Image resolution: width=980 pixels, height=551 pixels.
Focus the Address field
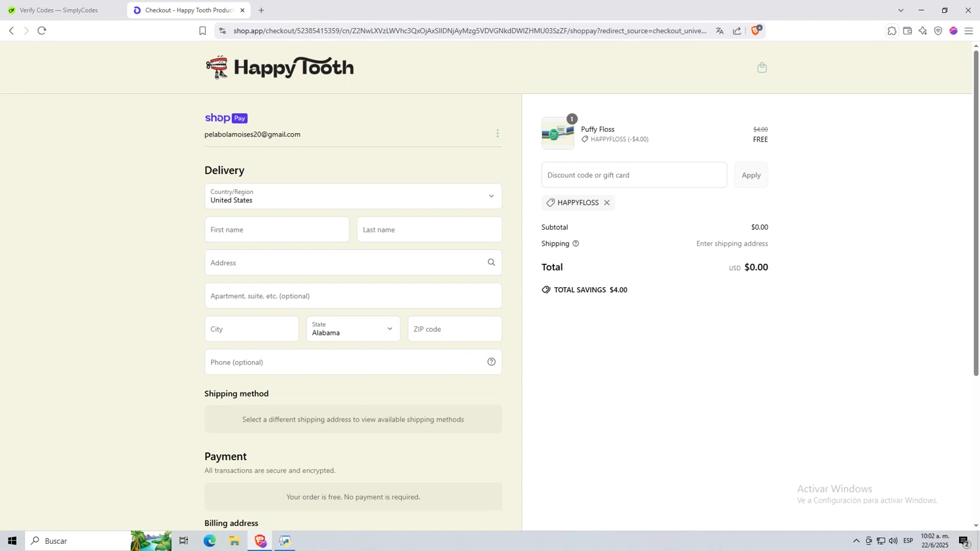coord(353,262)
